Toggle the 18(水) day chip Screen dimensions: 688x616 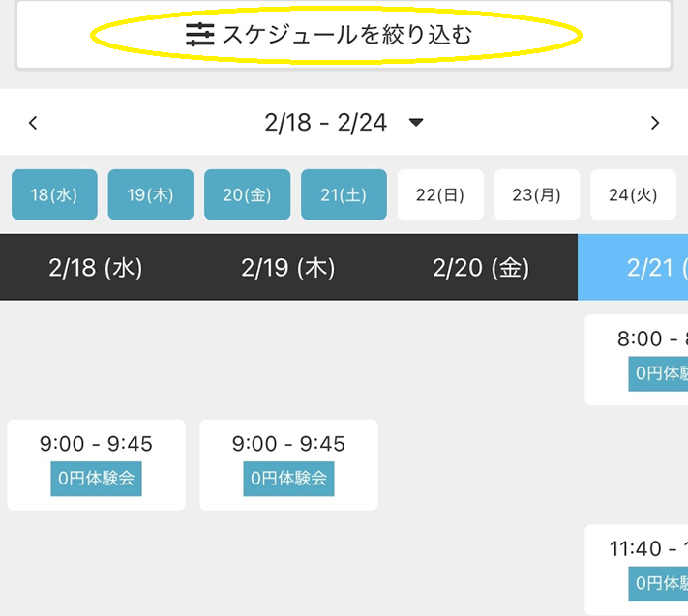[x=54, y=194]
